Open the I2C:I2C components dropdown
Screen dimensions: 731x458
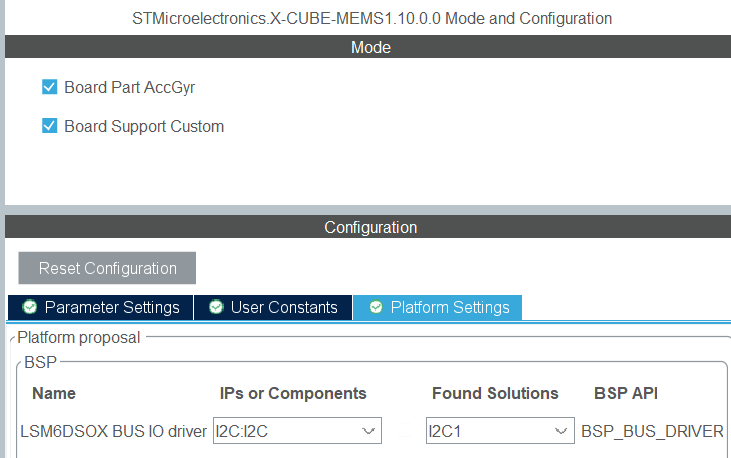[297, 432]
